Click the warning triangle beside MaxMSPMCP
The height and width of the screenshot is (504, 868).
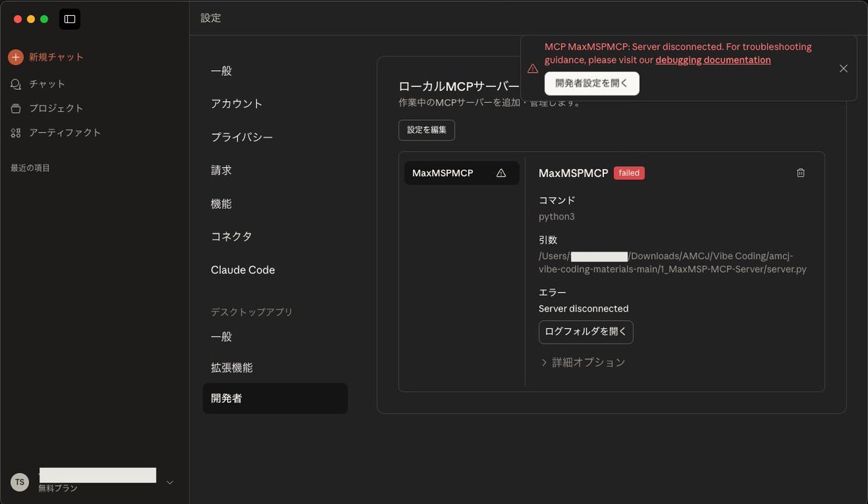pos(501,173)
